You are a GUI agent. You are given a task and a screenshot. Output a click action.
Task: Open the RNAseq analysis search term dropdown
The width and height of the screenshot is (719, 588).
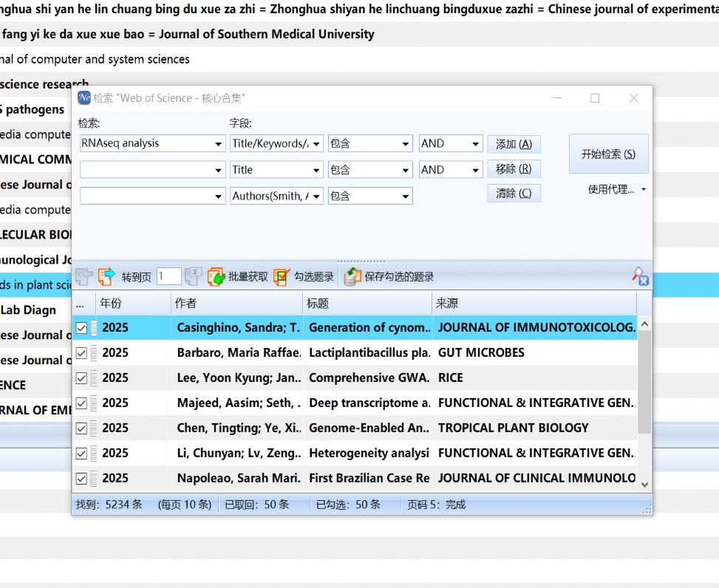[x=218, y=144]
